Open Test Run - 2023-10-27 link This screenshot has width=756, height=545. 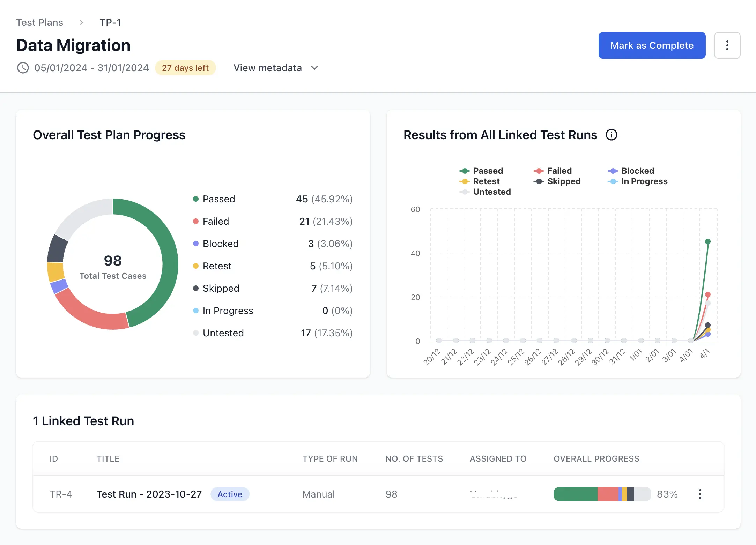coord(149,494)
